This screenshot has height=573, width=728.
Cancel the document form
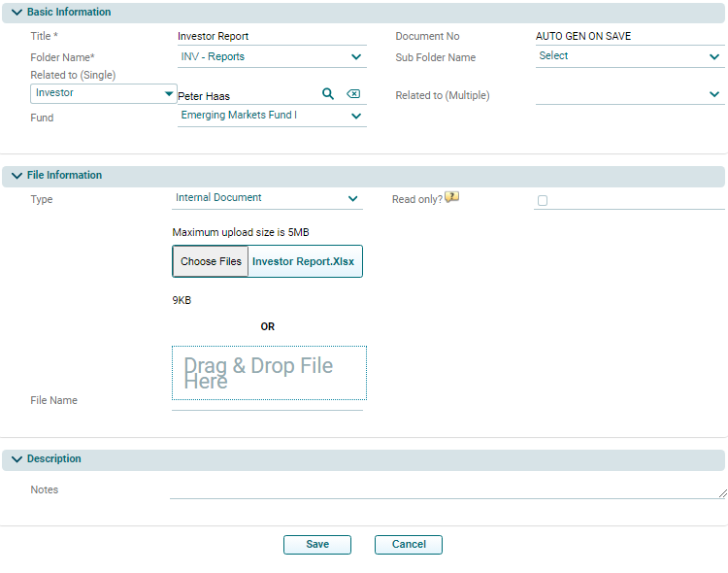(409, 545)
